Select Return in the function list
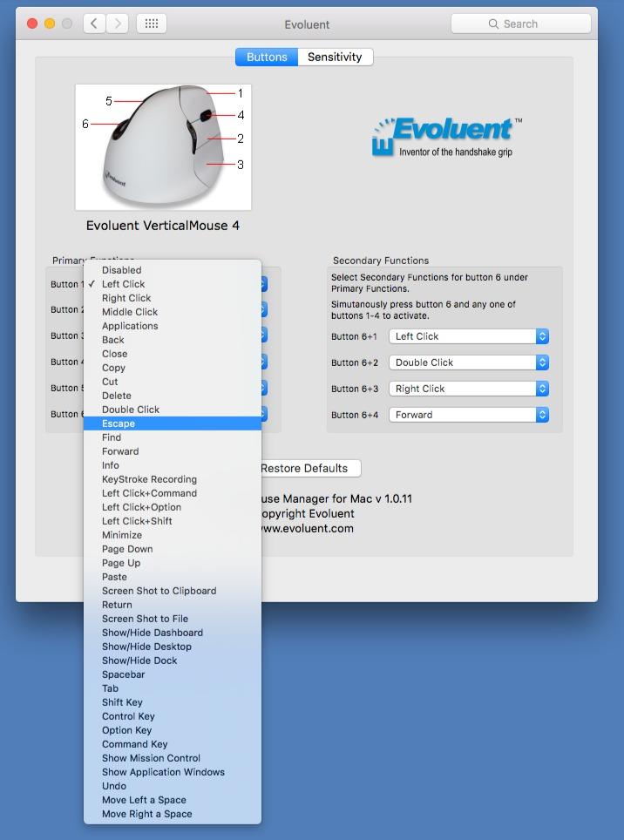Image resolution: width=624 pixels, height=840 pixels. pos(173,604)
